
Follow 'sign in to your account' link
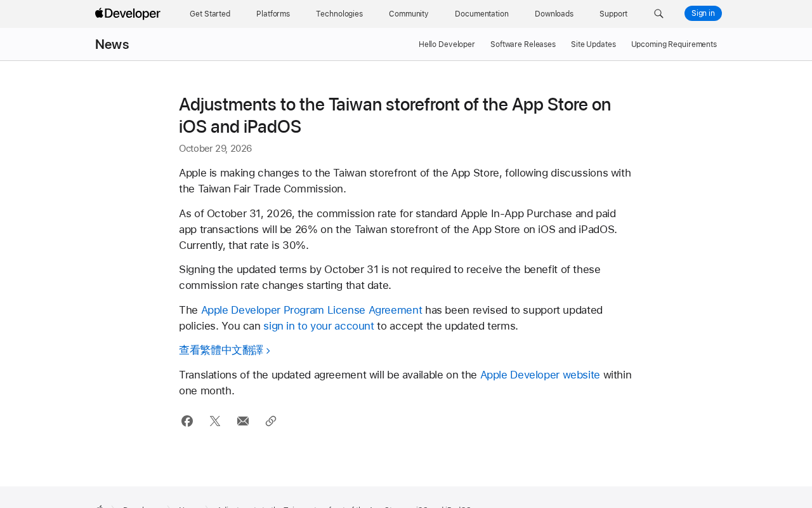click(318, 326)
